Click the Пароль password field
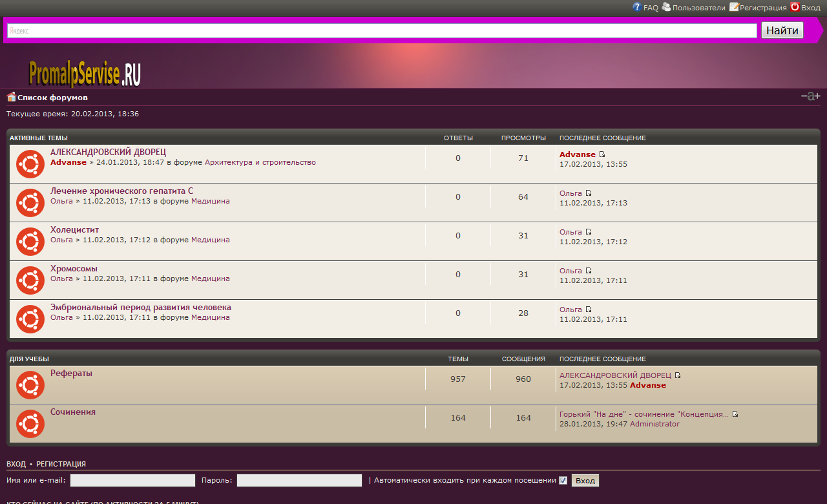827x504 pixels. click(x=299, y=480)
